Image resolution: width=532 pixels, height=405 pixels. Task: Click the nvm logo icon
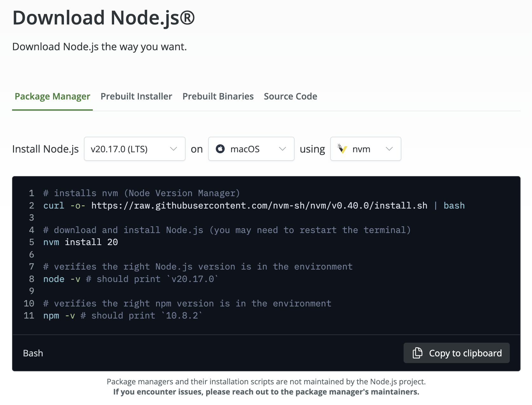(342, 149)
